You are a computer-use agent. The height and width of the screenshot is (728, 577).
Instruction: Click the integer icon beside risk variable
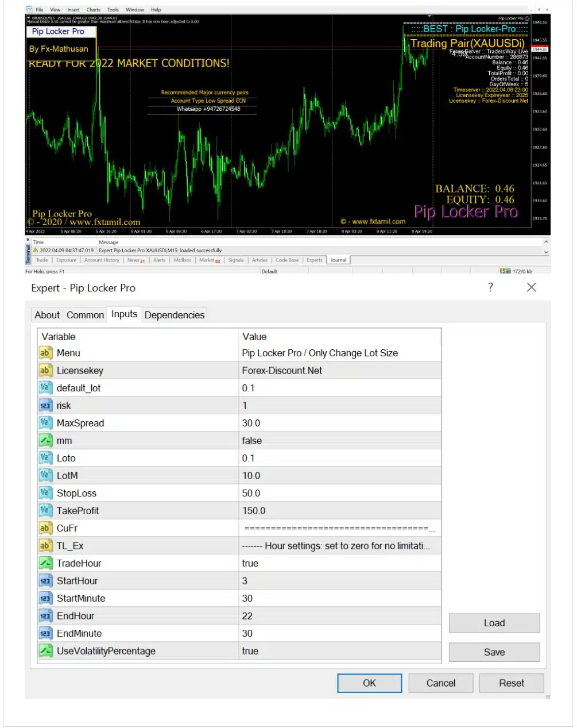coord(45,406)
